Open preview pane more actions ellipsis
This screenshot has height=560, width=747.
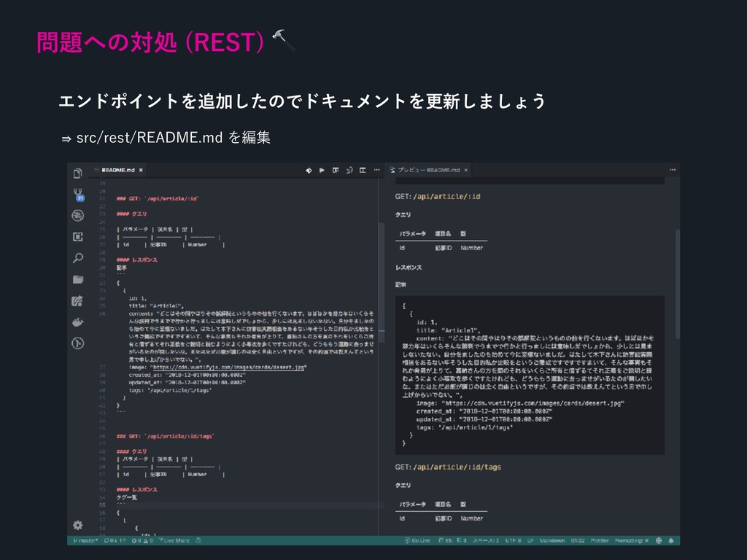click(x=673, y=169)
